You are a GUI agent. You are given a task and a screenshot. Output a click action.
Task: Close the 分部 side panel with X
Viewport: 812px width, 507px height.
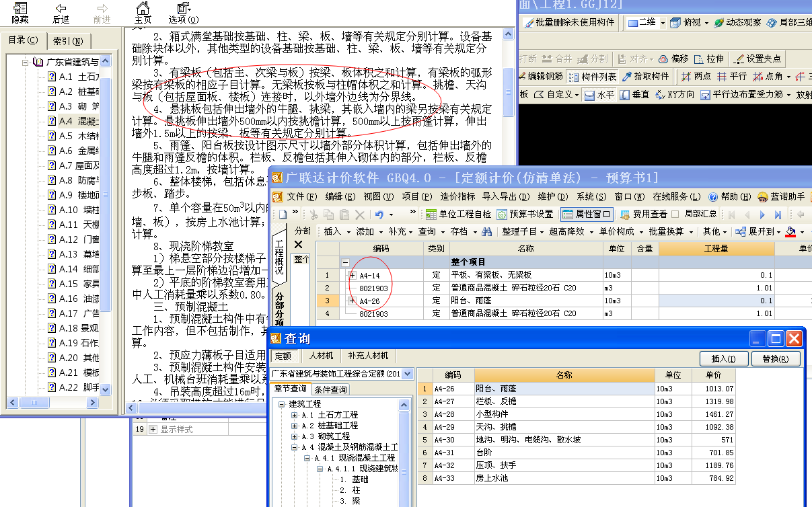click(x=299, y=245)
